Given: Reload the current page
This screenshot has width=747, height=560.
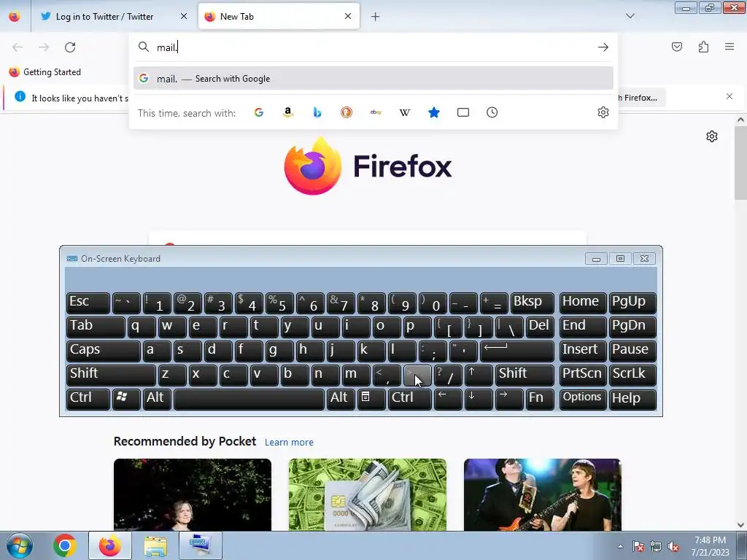Looking at the screenshot, I should pos(70,47).
